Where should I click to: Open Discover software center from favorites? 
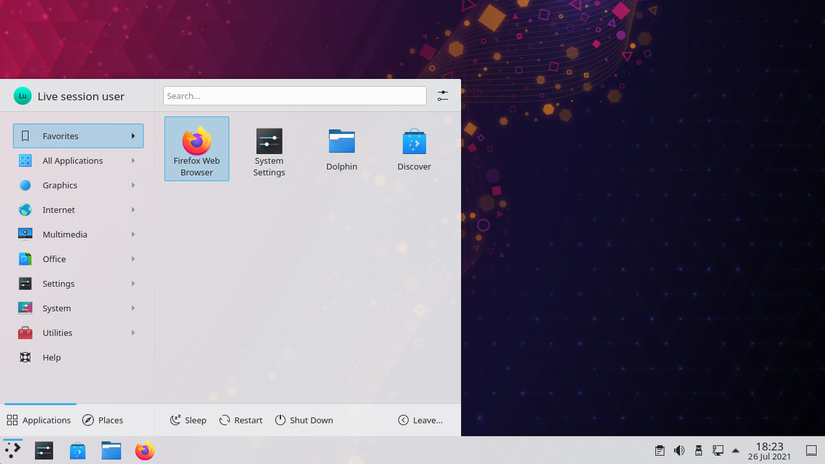click(414, 150)
